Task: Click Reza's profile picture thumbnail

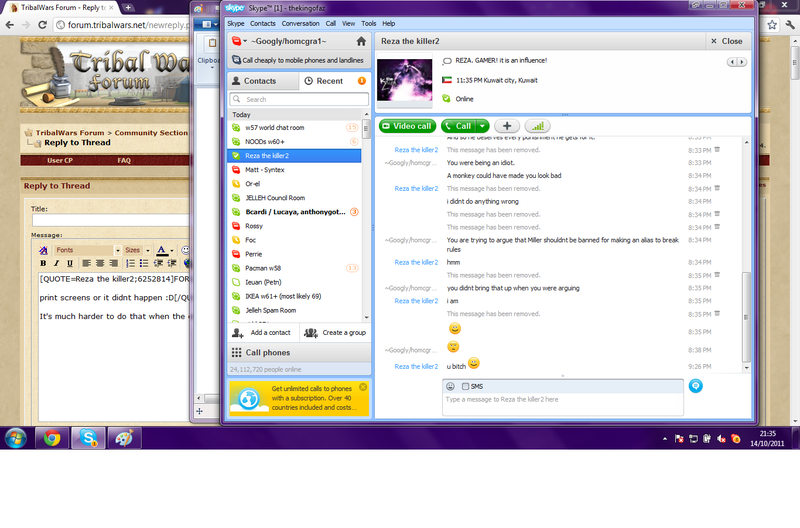Action: click(405, 80)
